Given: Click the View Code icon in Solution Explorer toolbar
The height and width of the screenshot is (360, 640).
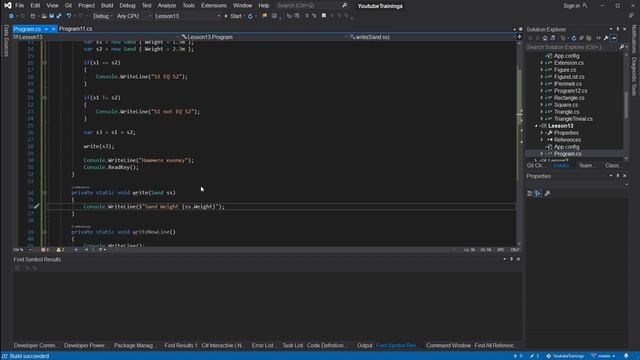Looking at the screenshot, I should tap(598, 38).
